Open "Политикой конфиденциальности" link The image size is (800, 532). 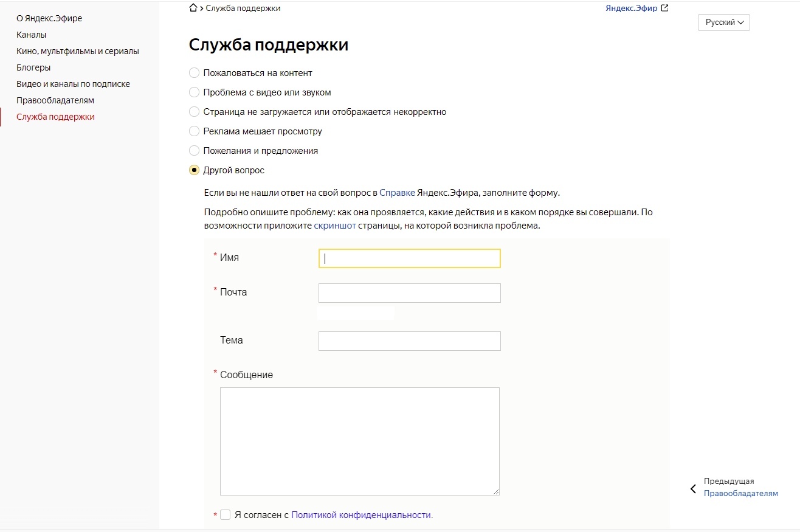point(362,515)
